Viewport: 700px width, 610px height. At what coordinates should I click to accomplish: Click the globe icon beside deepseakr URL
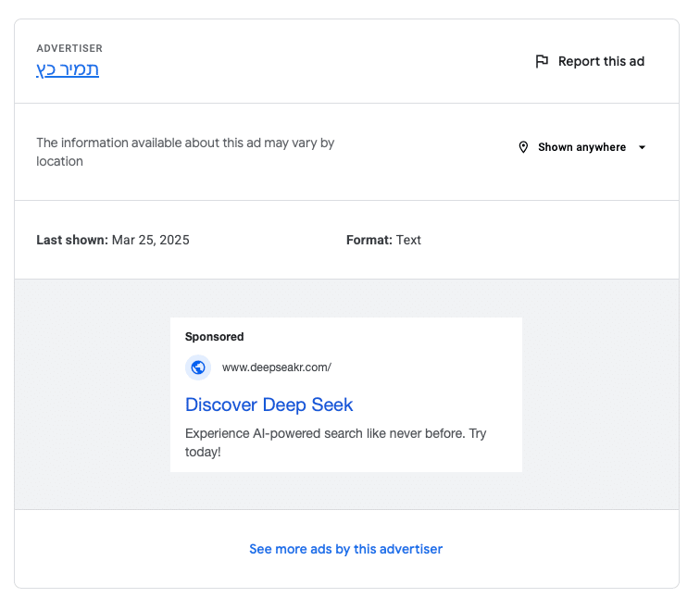(198, 367)
